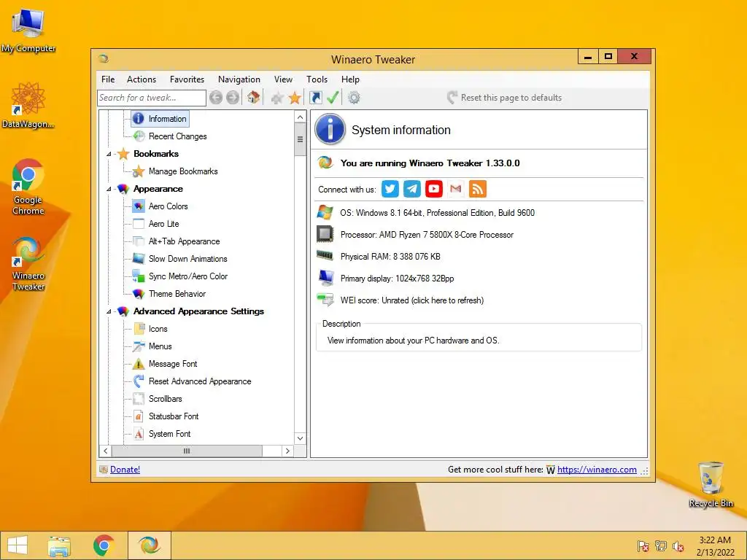The height and width of the screenshot is (560, 747).
Task: Select Icons under Advanced Appearance Settings
Action: coord(158,329)
